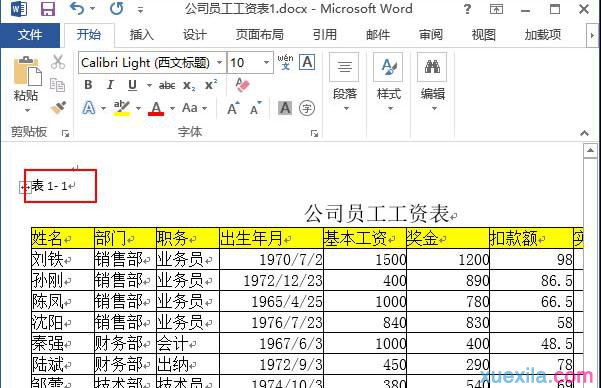Apply text effects outlined A
Image resolution: width=601 pixels, height=388 pixels.
[89, 108]
